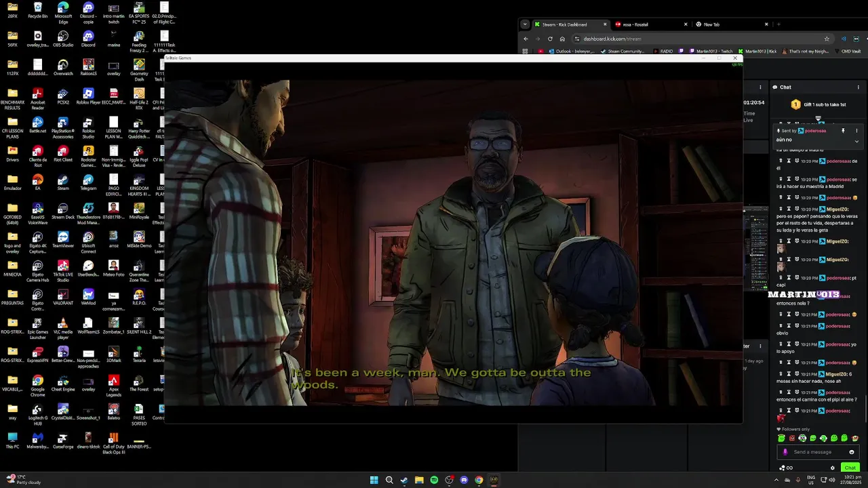The width and height of the screenshot is (868, 488).
Task: Launch Overwatch desktop shortcut
Action: pyautogui.click(x=63, y=68)
